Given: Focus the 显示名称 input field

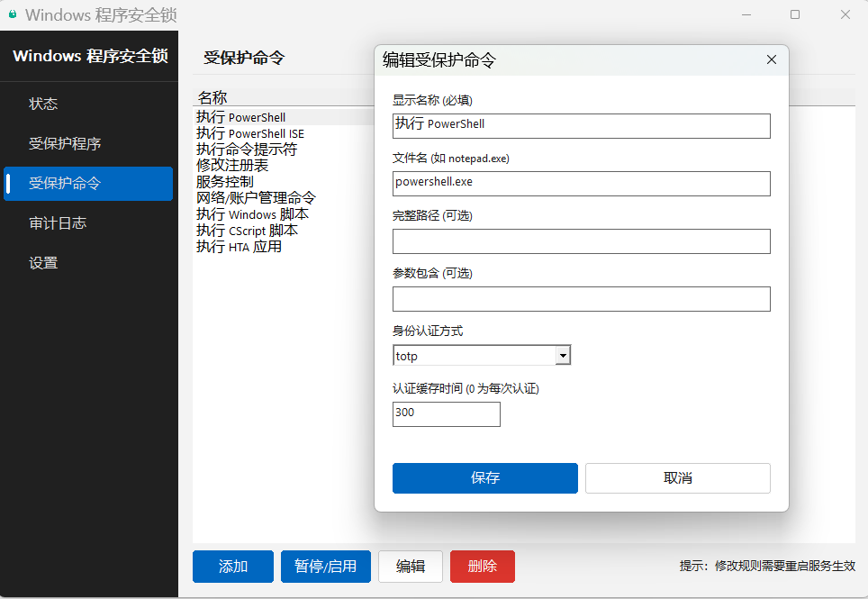Looking at the screenshot, I should point(581,125).
